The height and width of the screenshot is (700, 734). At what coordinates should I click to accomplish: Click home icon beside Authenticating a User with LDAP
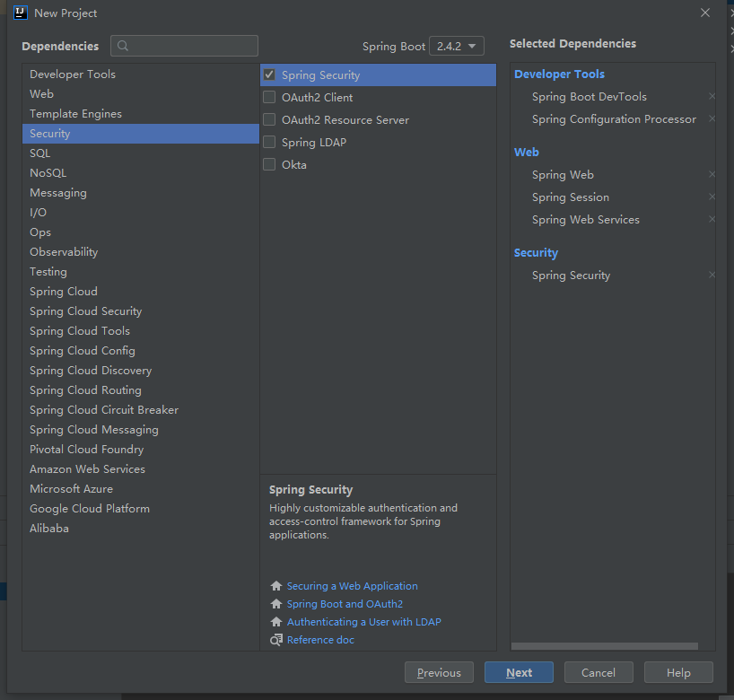pyautogui.click(x=276, y=622)
